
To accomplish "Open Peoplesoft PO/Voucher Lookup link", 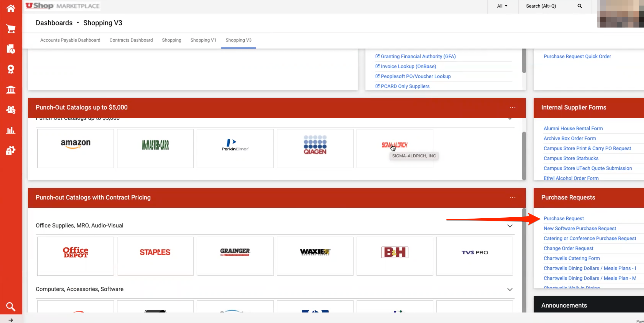I will coord(415,77).
